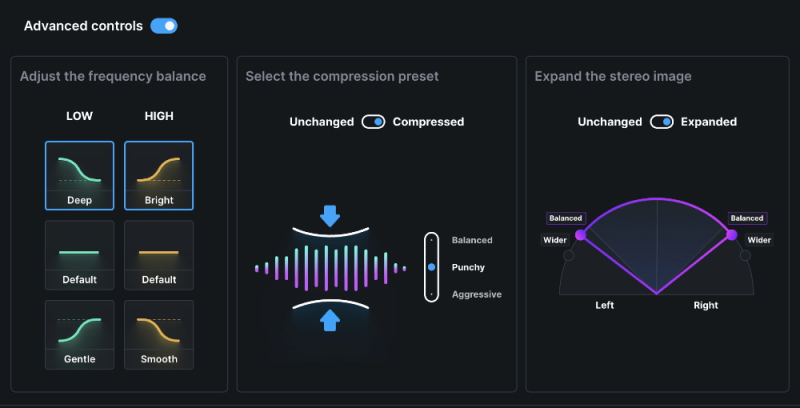Toggle the Unchanged/Compressed switch
The width and height of the screenshot is (800, 408).
(x=373, y=122)
